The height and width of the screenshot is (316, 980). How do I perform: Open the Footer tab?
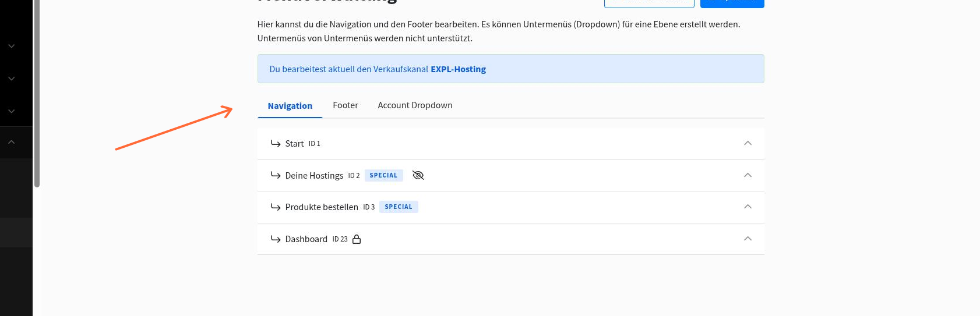(x=346, y=105)
